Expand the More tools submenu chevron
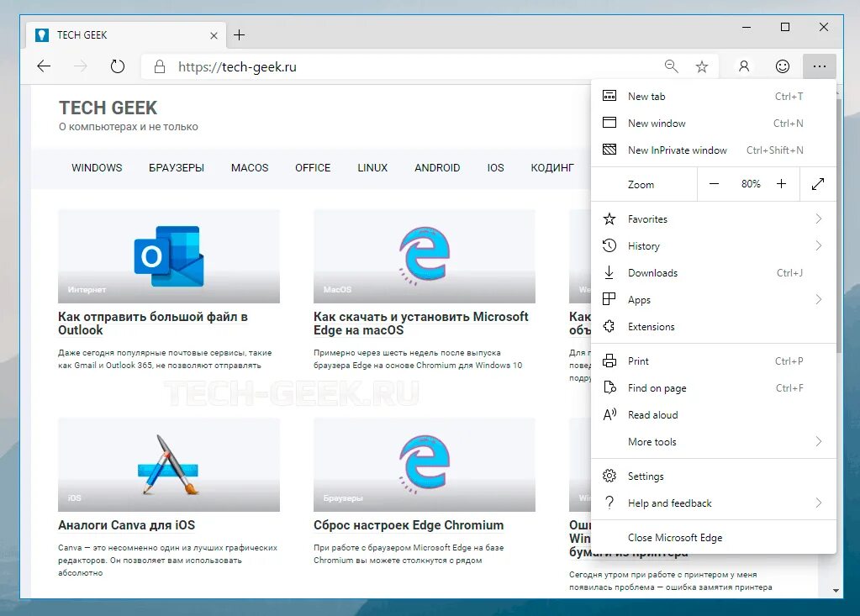This screenshot has height=616, width=860. point(818,441)
